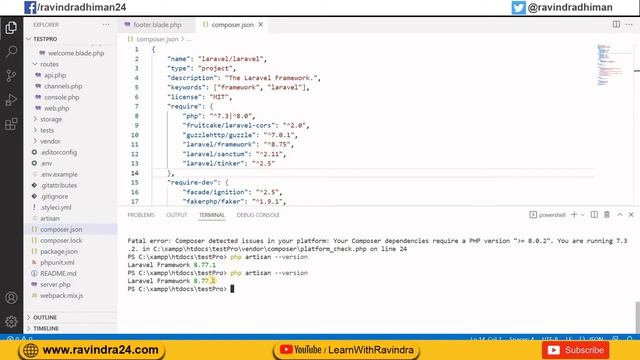
Task: Open the Explorer view in activity bar
Action: (x=11, y=28)
